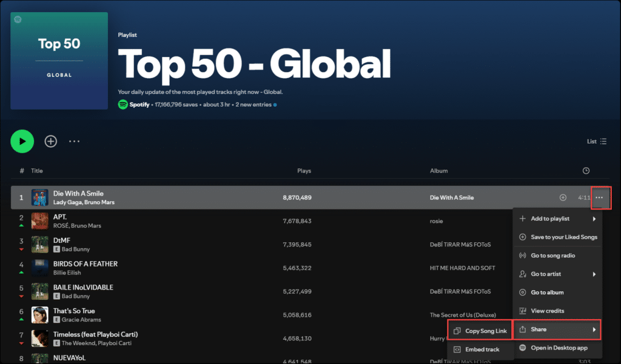621x364 pixels.
Task: Switch the List view mode
Action: 597,141
